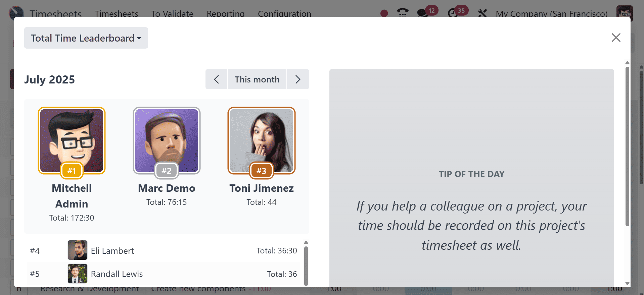Viewport: 644px width, 295px height.
Task: Open the Timesheets menu in navbar
Action: tap(117, 14)
